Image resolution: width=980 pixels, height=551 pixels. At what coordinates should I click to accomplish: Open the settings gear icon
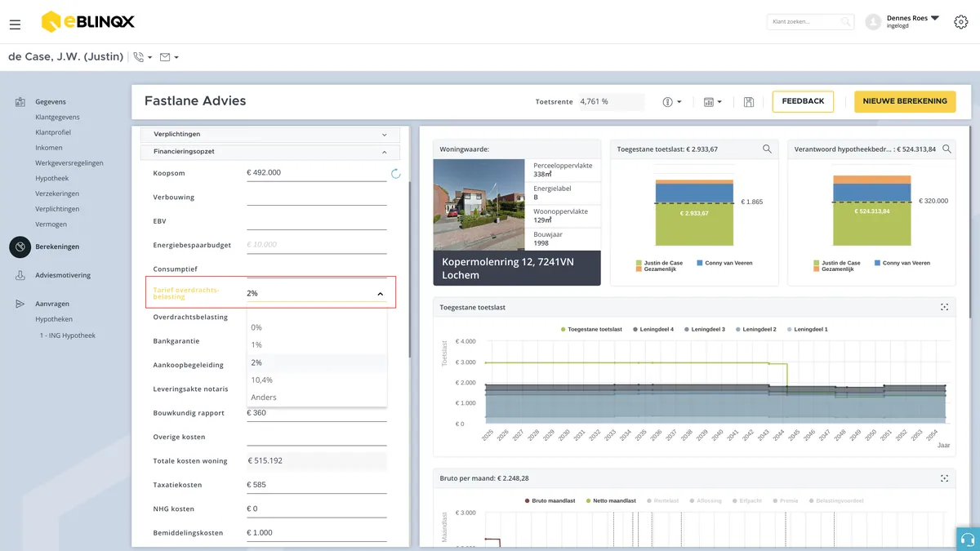pyautogui.click(x=960, y=22)
